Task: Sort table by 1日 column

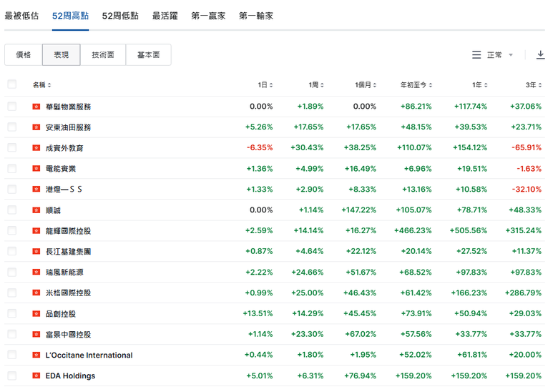Action: click(x=265, y=84)
